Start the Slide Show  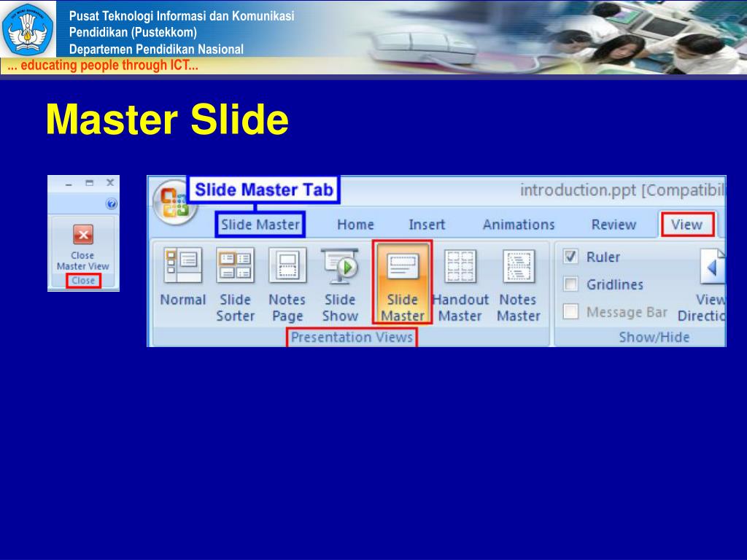coord(340,284)
